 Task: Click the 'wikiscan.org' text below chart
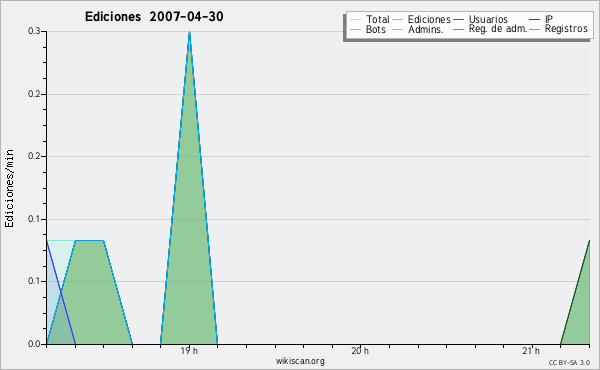(300, 361)
